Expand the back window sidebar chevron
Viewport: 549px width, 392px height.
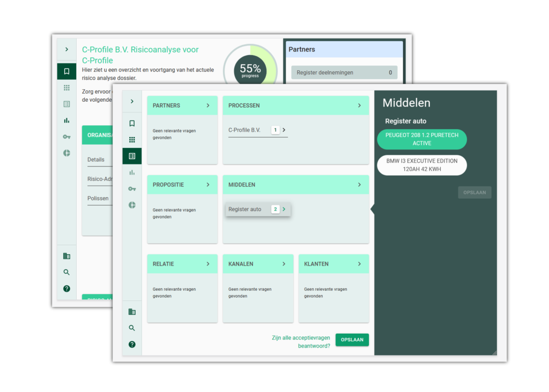[x=66, y=49]
